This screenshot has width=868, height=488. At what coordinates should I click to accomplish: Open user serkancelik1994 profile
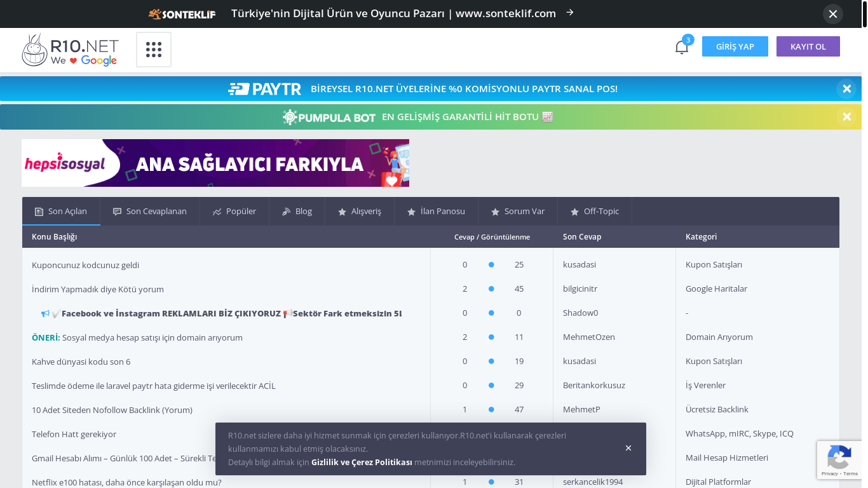593,482
